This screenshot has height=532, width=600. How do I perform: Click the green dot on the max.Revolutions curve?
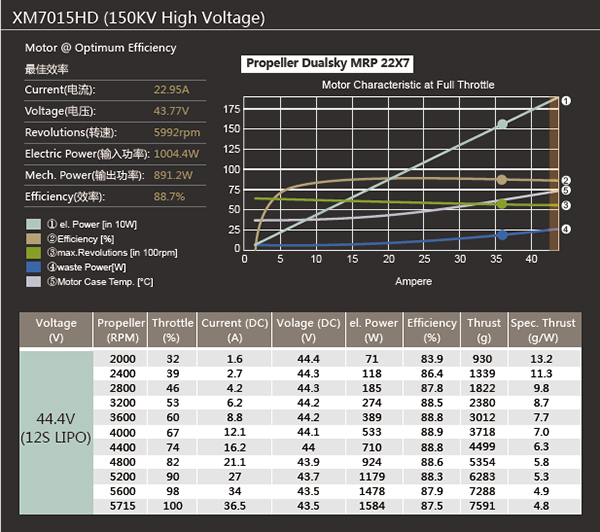point(502,203)
